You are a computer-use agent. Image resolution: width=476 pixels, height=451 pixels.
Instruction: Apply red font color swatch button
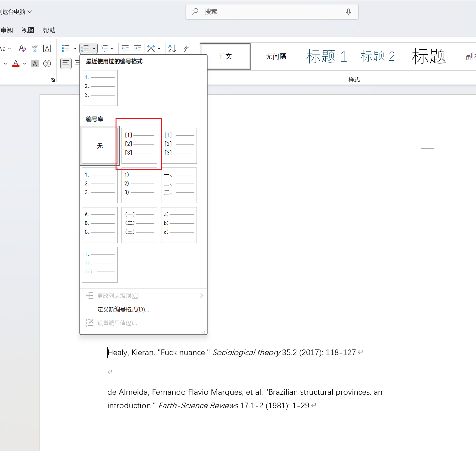pyautogui.click(x=16, y=63)
